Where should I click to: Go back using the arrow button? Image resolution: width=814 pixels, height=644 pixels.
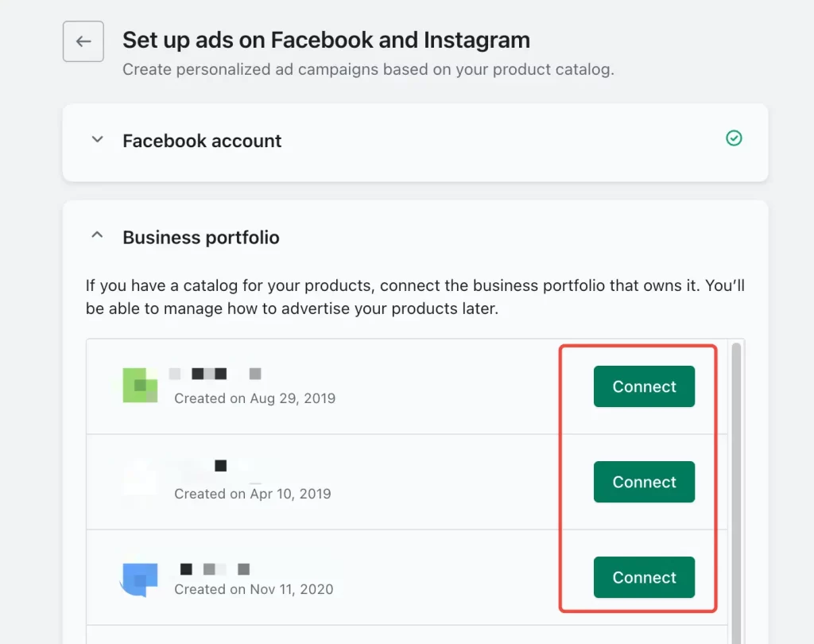pos(83,41)
